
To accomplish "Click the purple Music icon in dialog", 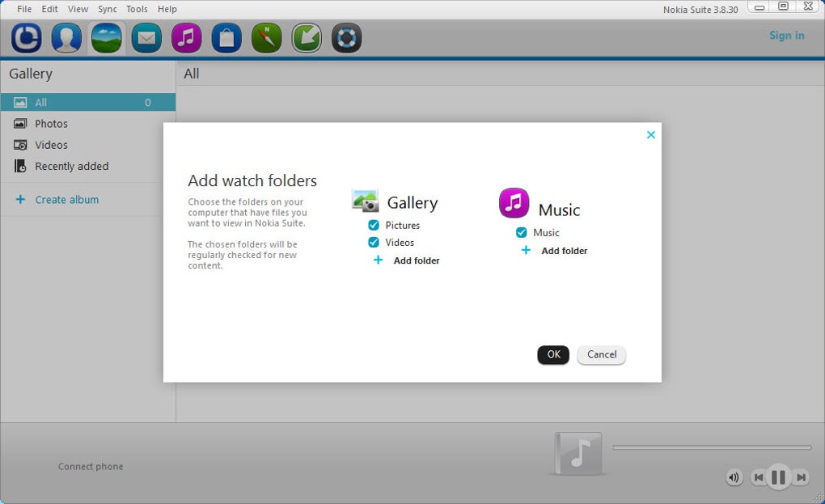I will (514, 202).
